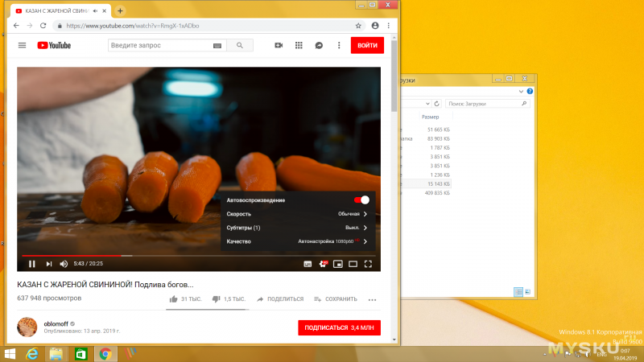The width and height of the screenshot is (644, 362).
Task: Open Chrome three-dot menu
Action: tap(389, 26)
